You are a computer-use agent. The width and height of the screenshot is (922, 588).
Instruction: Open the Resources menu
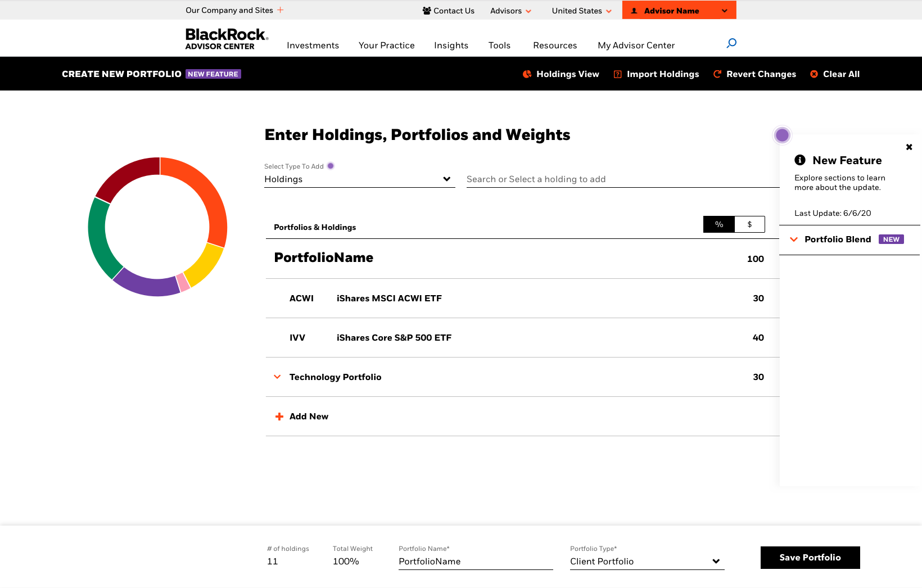555,46
